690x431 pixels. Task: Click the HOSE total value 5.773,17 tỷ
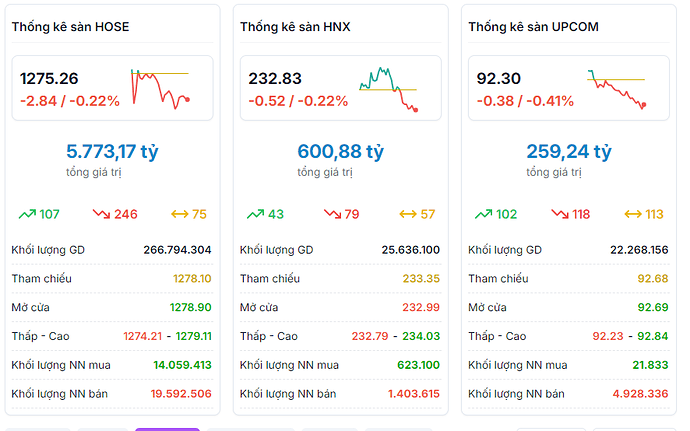click(112, 152)
